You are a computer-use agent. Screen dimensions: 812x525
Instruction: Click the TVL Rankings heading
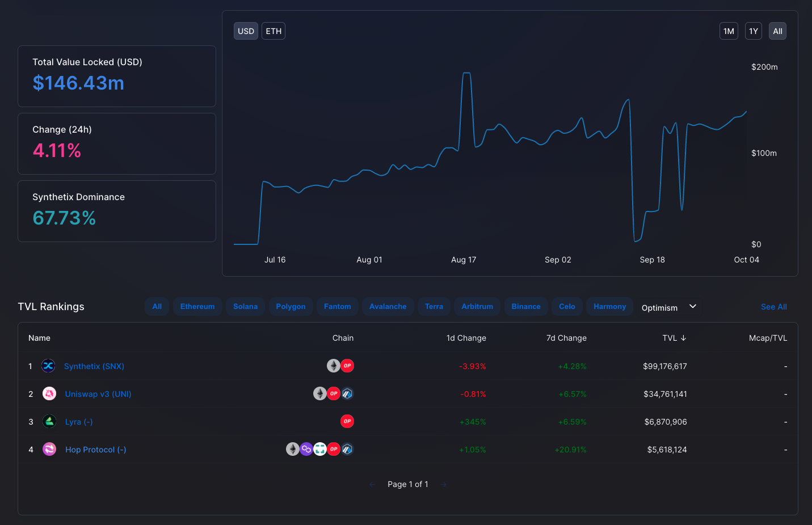pyautogui.click(x=51, y=307)
